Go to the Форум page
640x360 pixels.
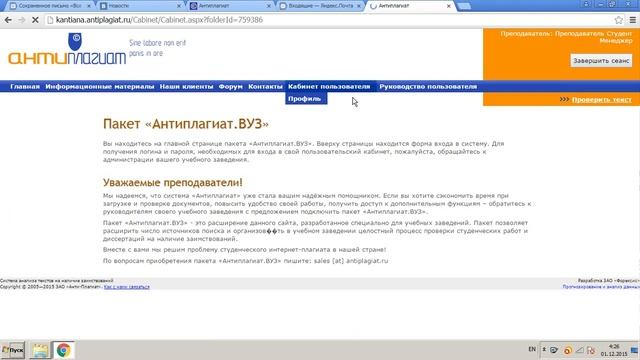point(230,87)
